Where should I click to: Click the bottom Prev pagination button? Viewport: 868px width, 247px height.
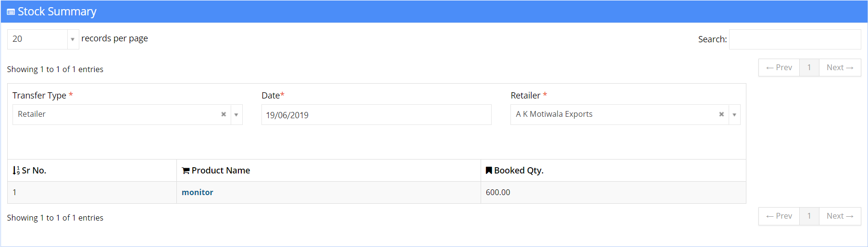click(x=779, y=216)
